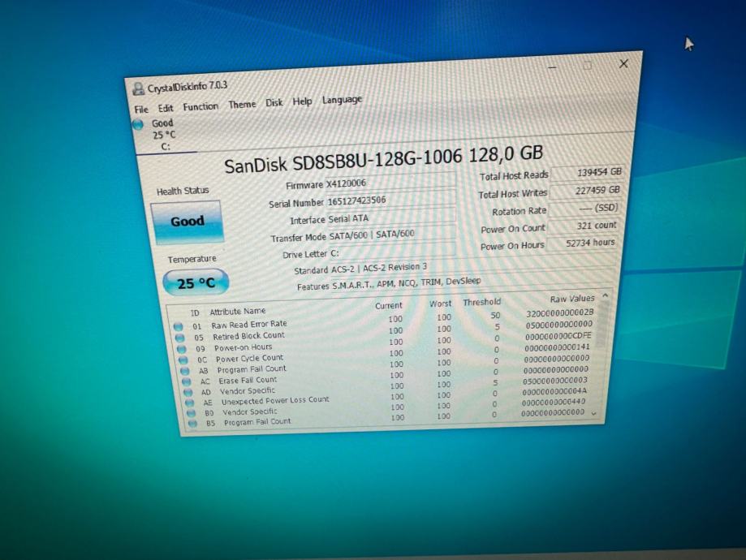
Task: Select the Power Cycle Count row name
Action: 249,358
